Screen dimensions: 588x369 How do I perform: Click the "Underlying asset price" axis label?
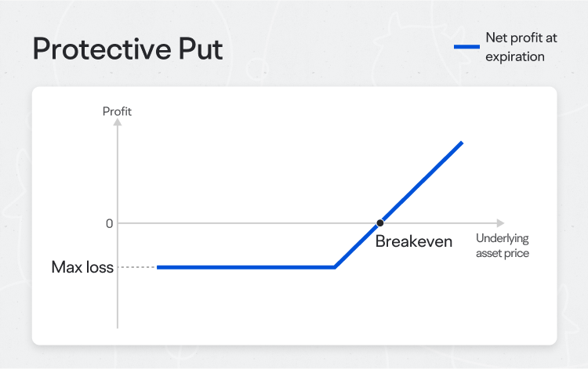(502, 245)
